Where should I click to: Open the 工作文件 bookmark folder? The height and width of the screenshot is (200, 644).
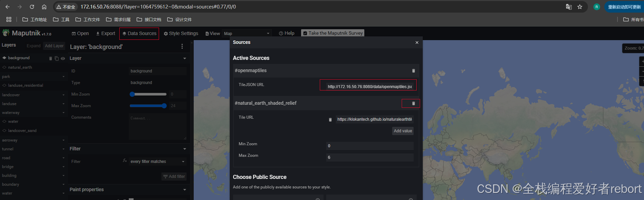click(x=88, y=20)
